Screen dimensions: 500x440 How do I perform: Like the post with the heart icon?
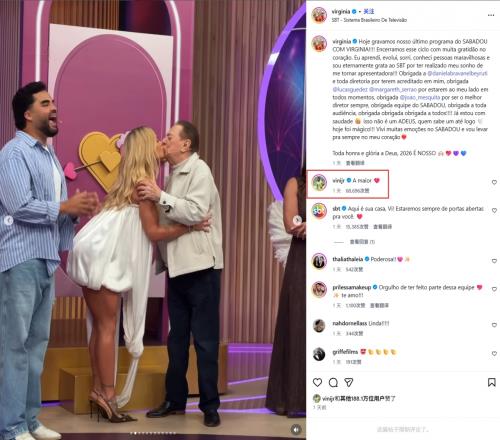[317, 382]
